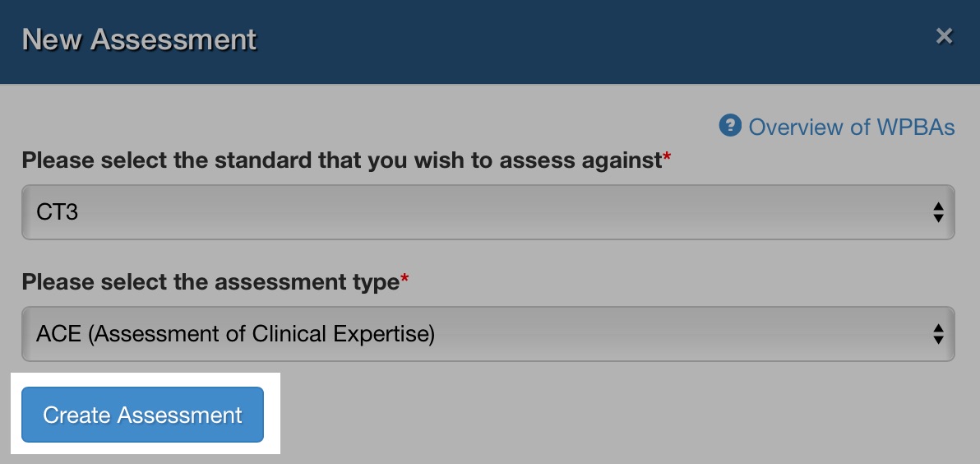
Task: Click the empty dark blue header bar
Action: 576,39
